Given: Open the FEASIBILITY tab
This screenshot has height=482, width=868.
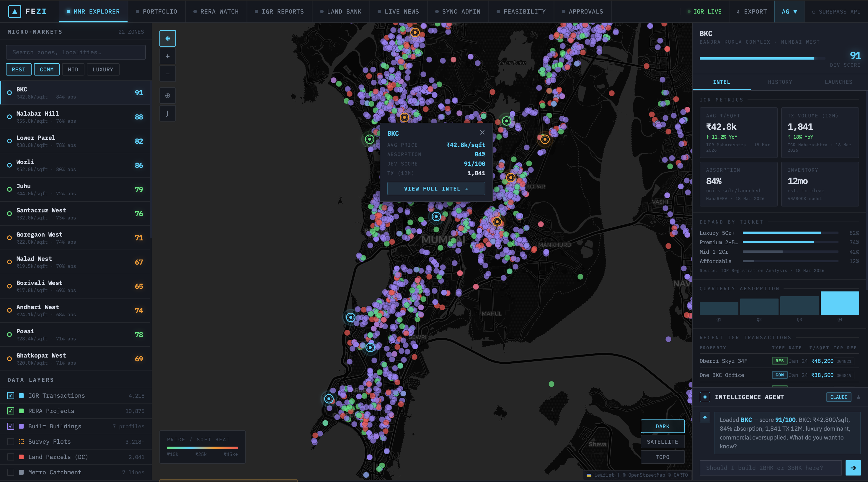Looking at the screenshot, I should [x=521, y=12].
